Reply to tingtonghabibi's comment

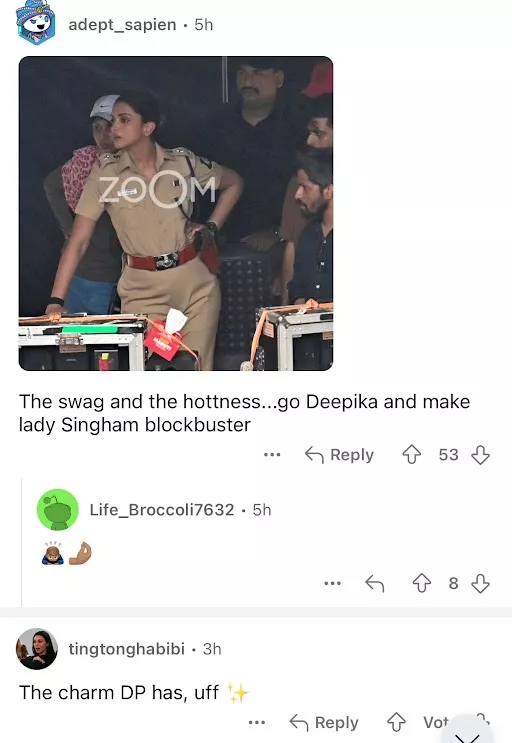click(x=324, y=723)
